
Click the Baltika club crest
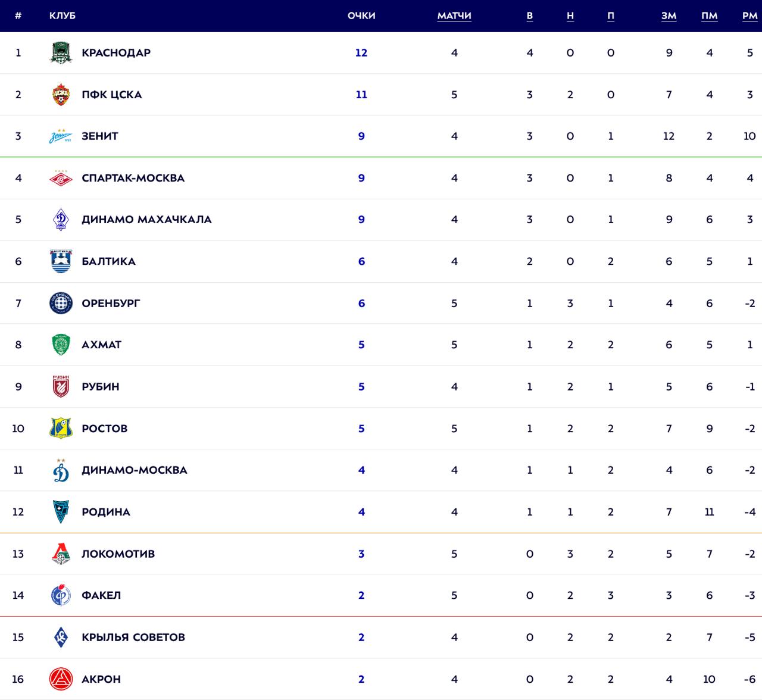(x=61, y=261)
